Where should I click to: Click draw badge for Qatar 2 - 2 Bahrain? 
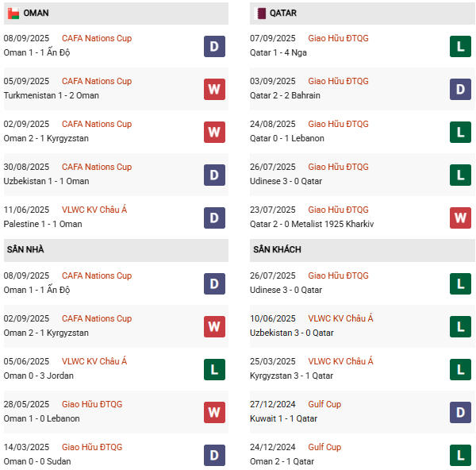pyautogui.click(x=461, y=89)
